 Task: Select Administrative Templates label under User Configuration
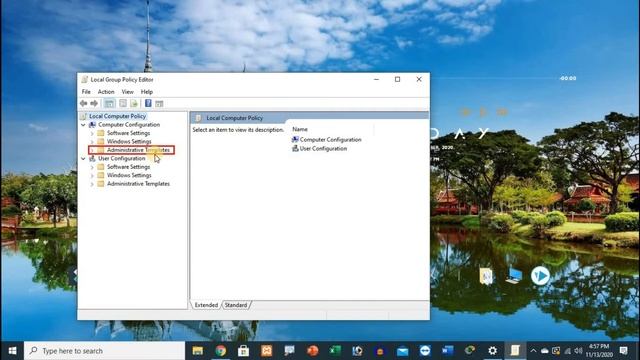138,184
